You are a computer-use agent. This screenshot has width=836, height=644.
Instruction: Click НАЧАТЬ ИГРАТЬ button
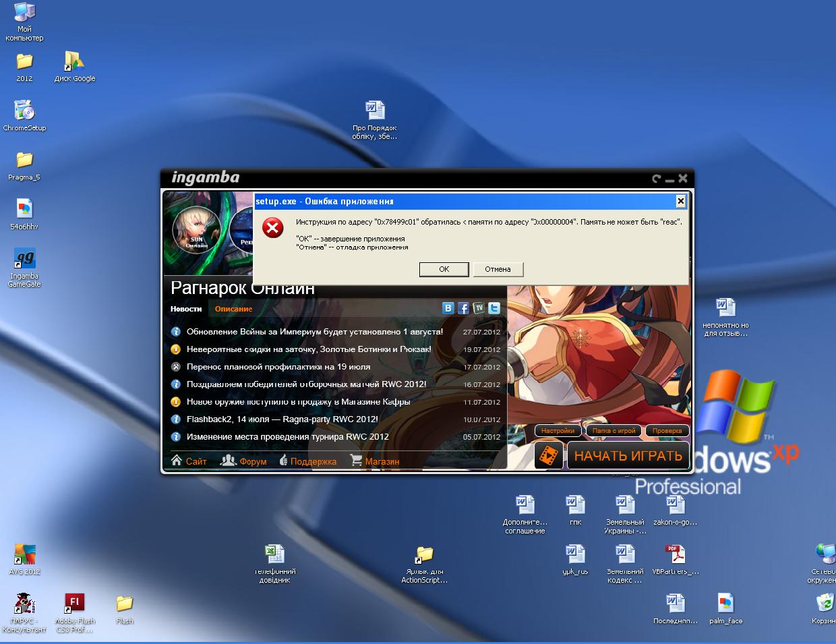(x=628, y=456)
